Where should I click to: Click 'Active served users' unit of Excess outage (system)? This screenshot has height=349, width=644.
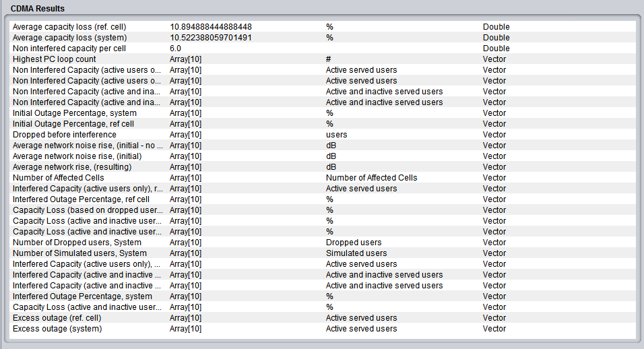(x=362, y=329)
